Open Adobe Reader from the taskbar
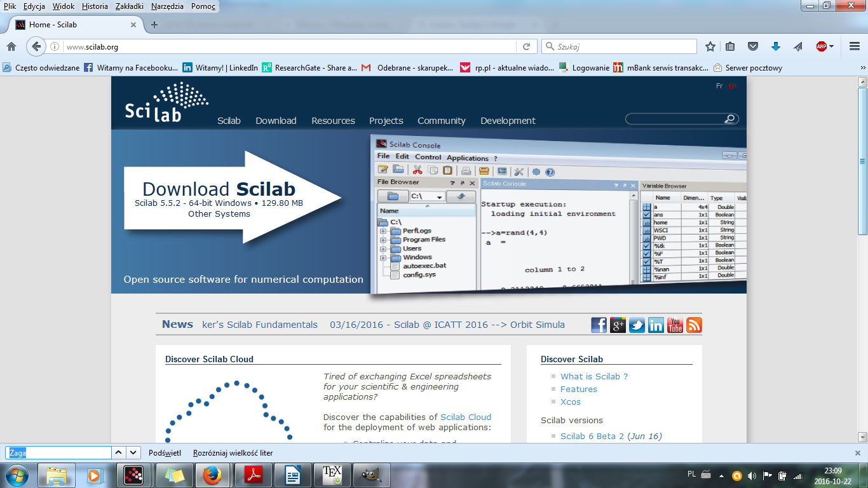This screenshot has height=488, width=868. [x=253, y=475]
